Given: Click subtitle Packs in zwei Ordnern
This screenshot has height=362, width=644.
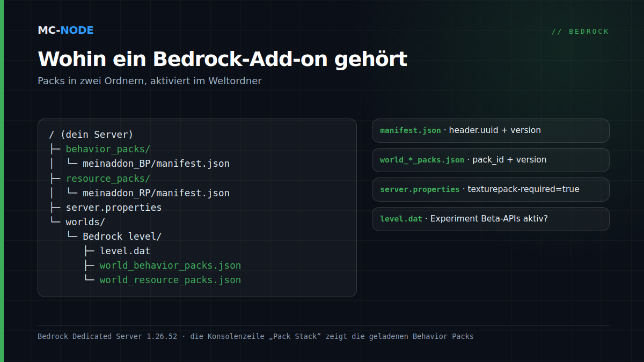Looking at the screenshot, I should [x=150, y=81].
